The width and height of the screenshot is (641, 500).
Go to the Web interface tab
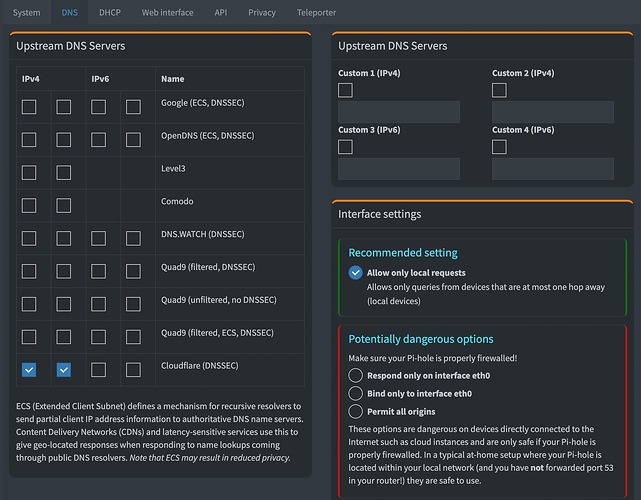(x=167, y=13)
